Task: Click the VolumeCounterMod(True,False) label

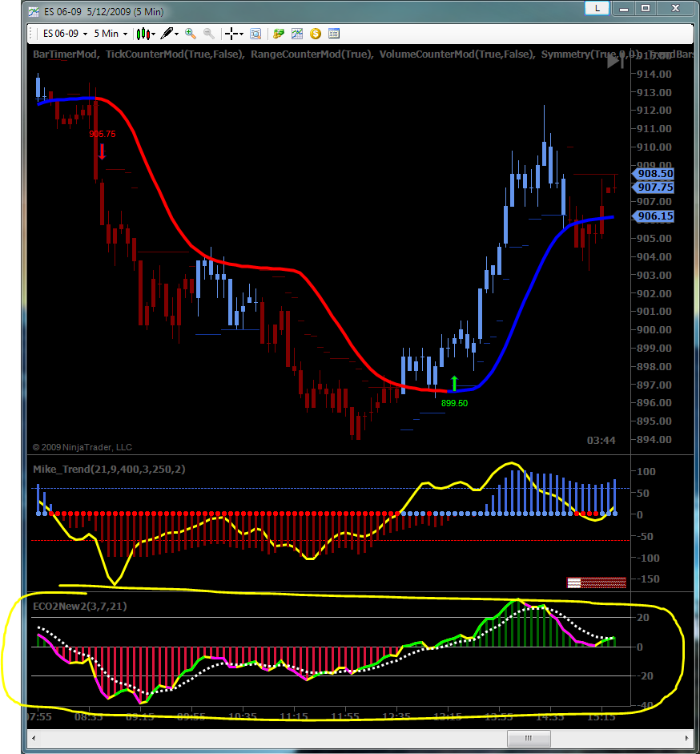Action: click(x=457, y=54)
